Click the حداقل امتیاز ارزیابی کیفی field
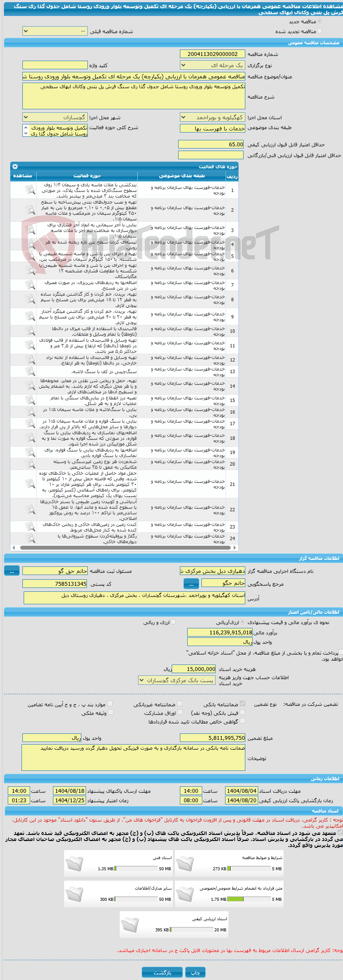This screenshot has width=343, height=980. (x=211, y=144)
